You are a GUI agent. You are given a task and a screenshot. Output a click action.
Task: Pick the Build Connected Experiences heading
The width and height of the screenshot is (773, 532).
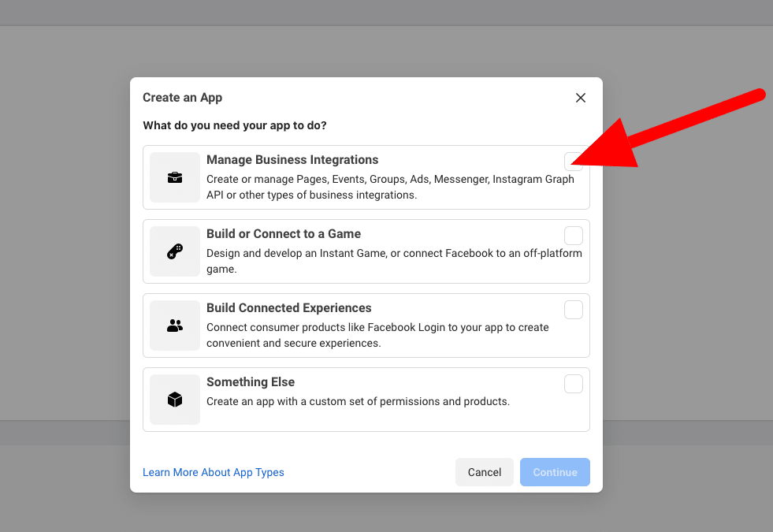click(x=288, y=308)
